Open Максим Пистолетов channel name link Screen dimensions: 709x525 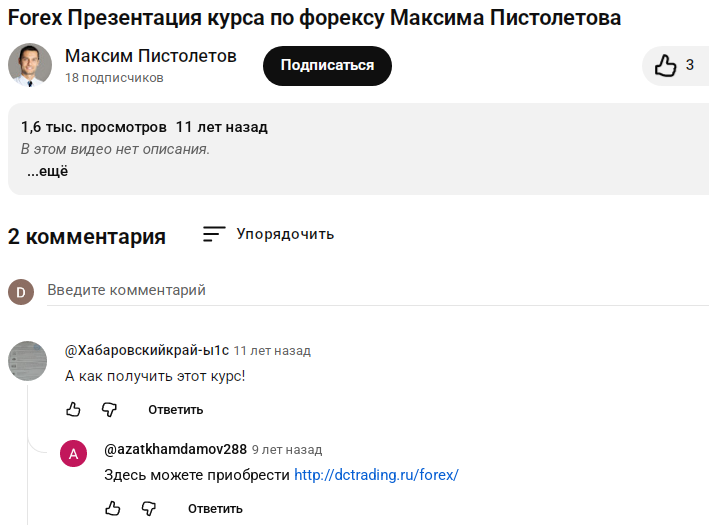(x=151, y=56)
